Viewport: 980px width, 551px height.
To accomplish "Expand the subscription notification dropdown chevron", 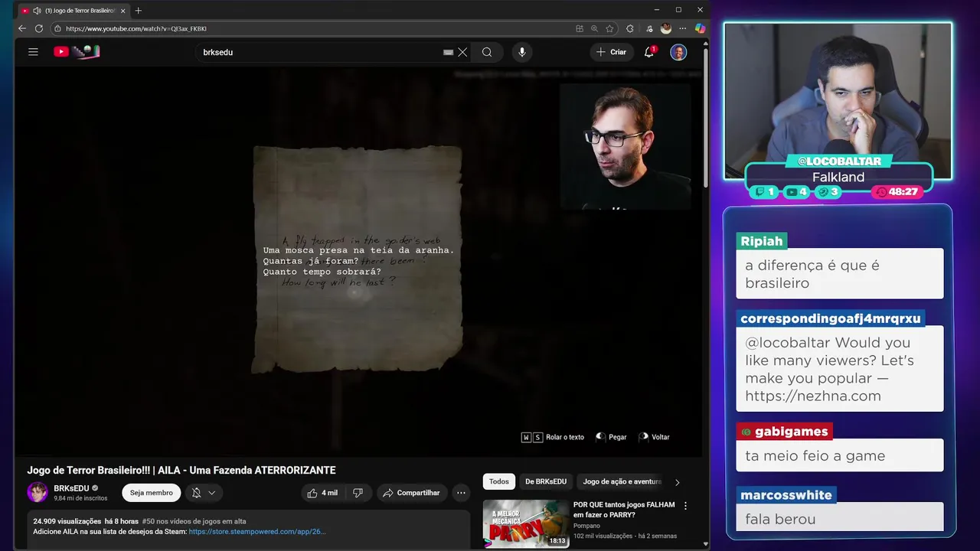I will click(212, 493).
